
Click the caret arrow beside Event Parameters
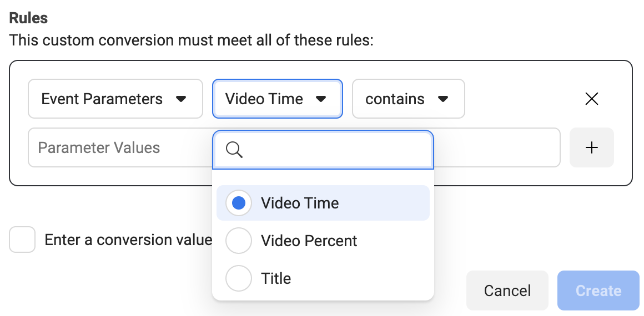(181, 99)
